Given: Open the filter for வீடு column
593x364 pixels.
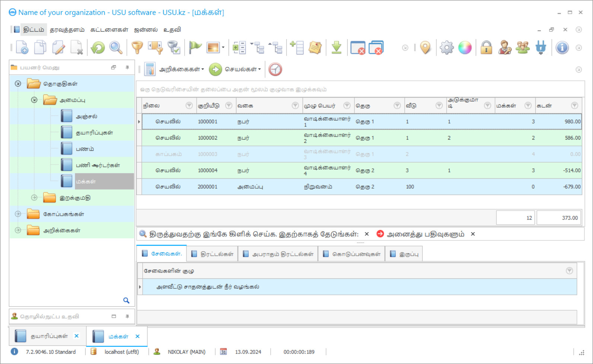Looking at the screenshot, I should [439, 106].
